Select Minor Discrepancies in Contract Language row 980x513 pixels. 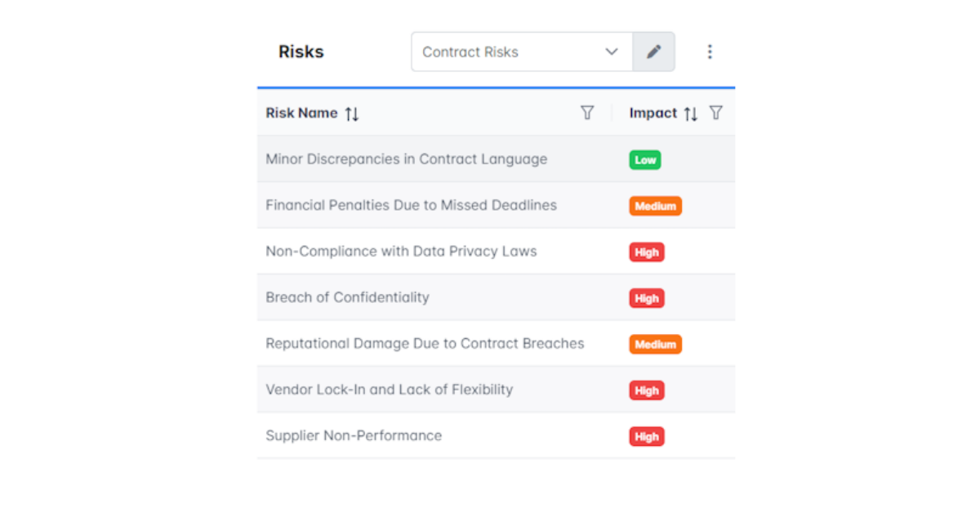coord(496,159)
